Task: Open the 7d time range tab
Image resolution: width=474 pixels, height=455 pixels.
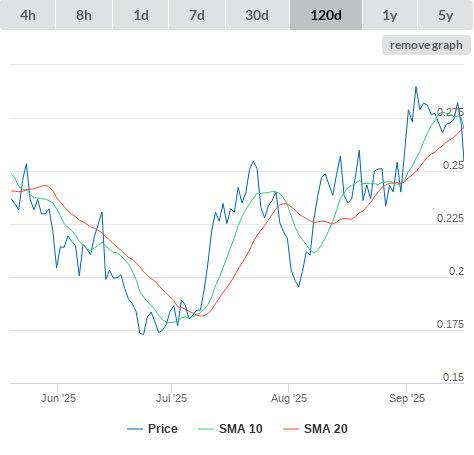Action: (x=197, y=15)
